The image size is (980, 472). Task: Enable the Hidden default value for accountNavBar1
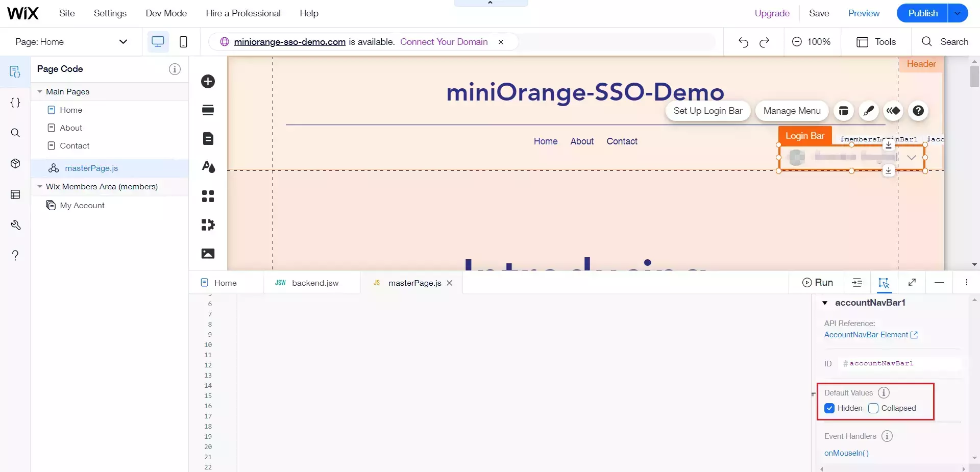click(828, 408)
